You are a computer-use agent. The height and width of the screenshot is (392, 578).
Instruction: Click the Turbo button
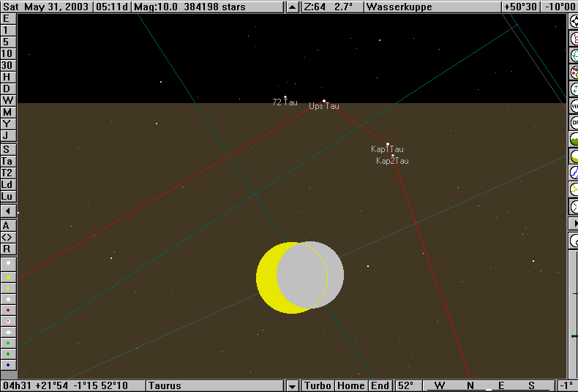pyautogui.click(x=318, y=385)
